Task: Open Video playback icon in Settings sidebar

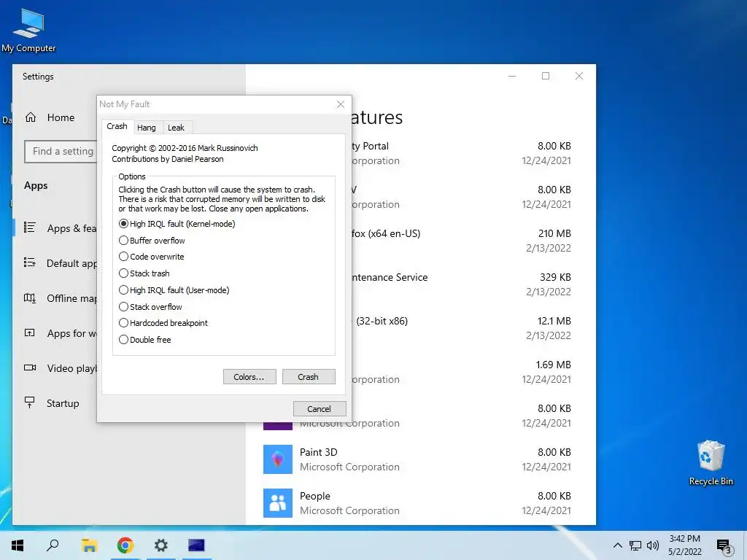Action: click(x=30, y=367)
